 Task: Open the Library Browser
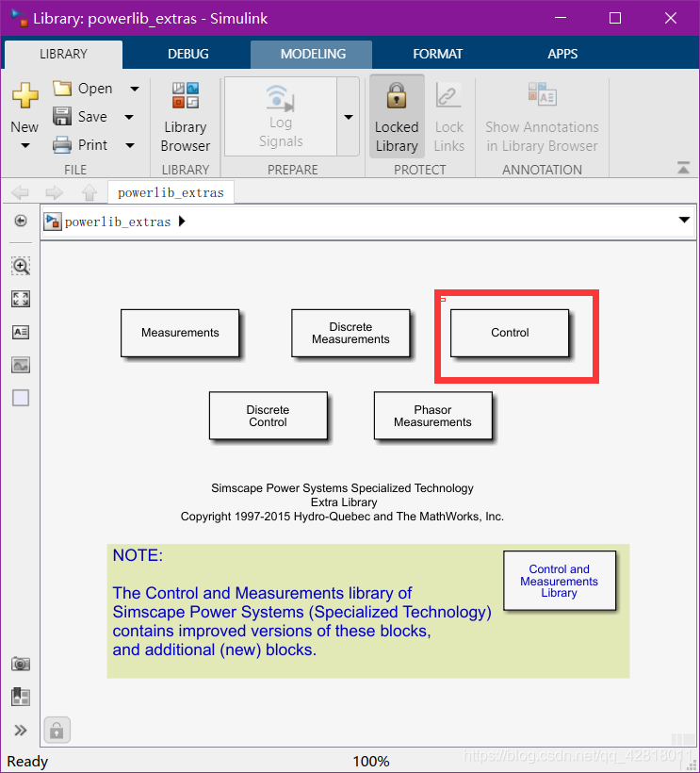click(x=186, y=117)
